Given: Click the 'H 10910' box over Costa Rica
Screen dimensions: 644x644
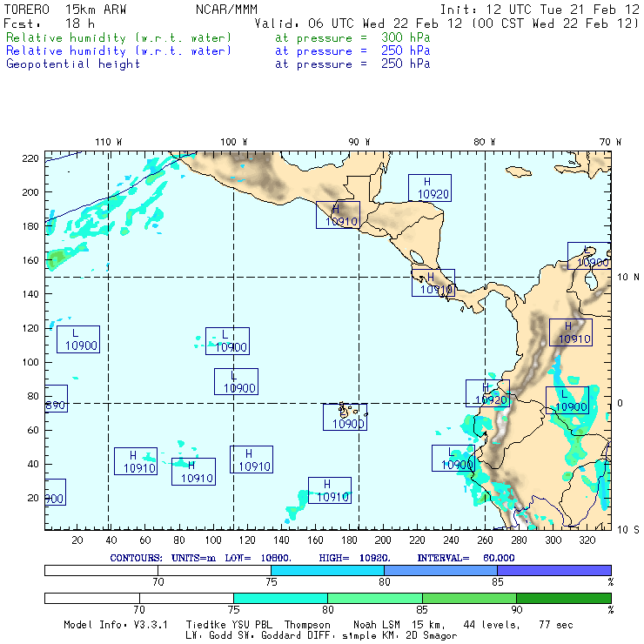Looking at the screenshot, I should point(433,283).
